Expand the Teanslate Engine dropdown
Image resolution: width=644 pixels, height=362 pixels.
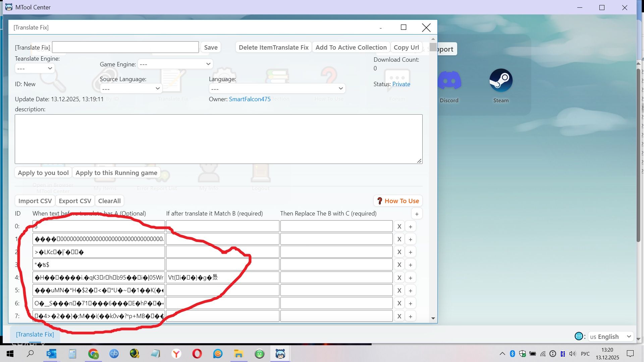pyautogui.click(x=35, y=69)
